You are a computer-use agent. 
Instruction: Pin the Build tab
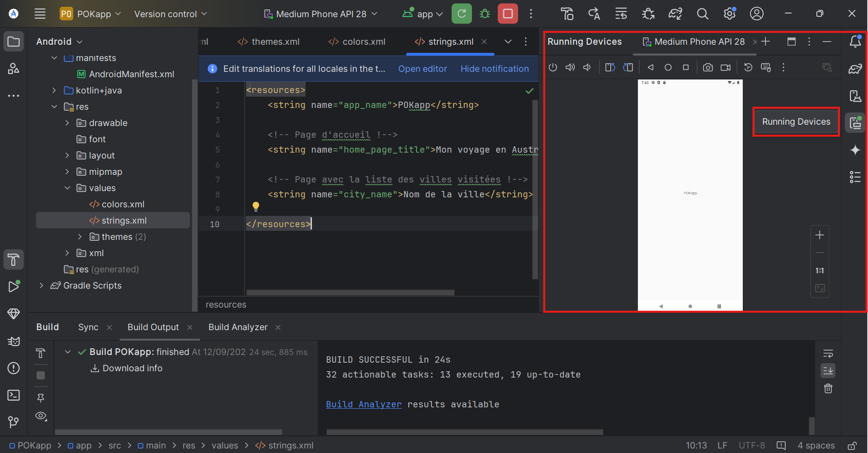click(x=41, y=398)
